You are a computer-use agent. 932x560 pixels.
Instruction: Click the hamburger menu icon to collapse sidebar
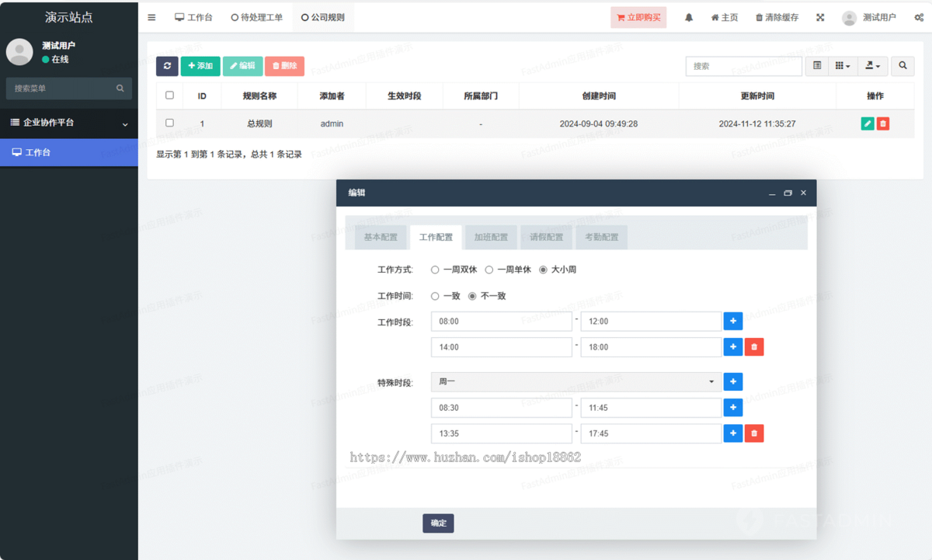151,16
